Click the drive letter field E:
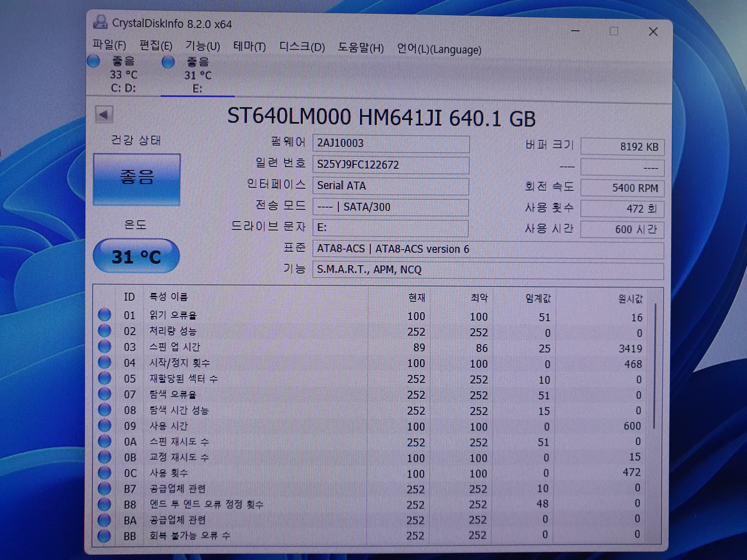The image size is (747, 560). click(391, 228)
